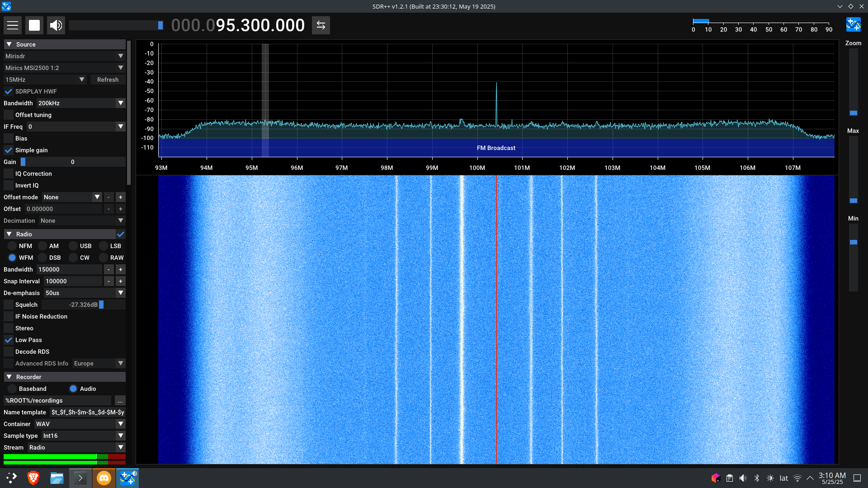Open Sample type Int16 dropdown
The image size is (868, 488).
click(83, 436)
